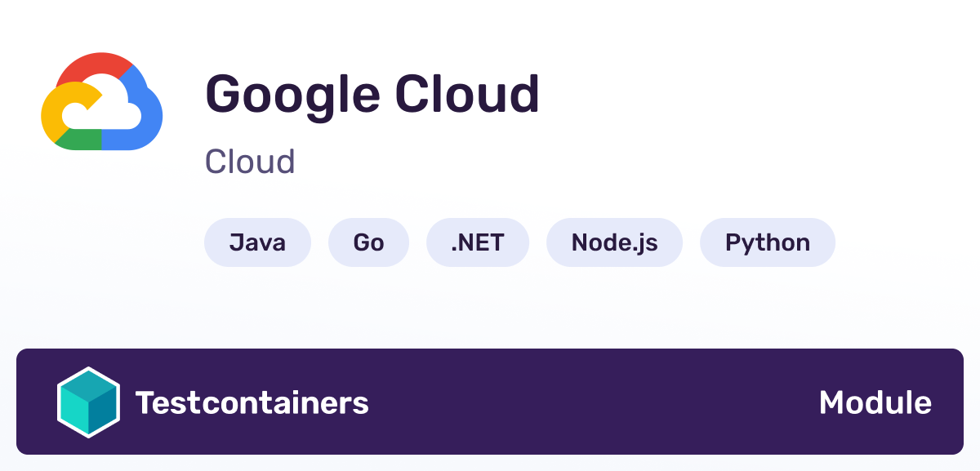This screenshot has height=471, width=980.
Task: Open the Google Cloud title heading
Action: (x=372, y=96)
